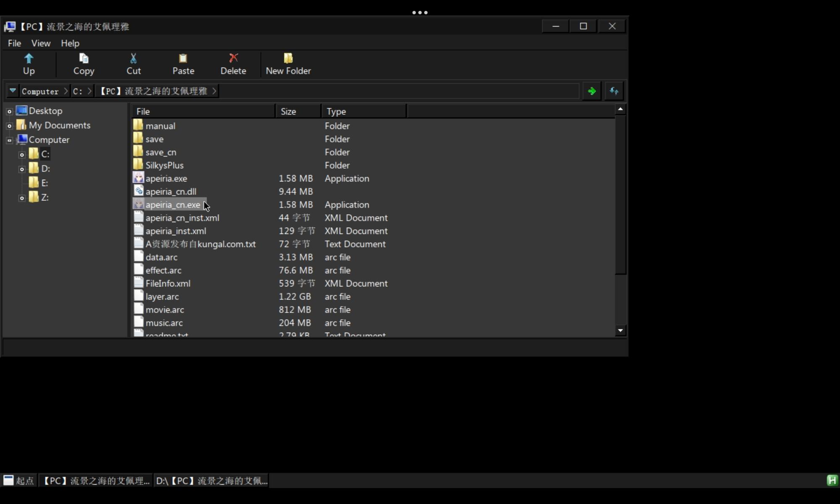Select the save_cn folder
This screenshot has width=840, height=504.
[161, 152]
